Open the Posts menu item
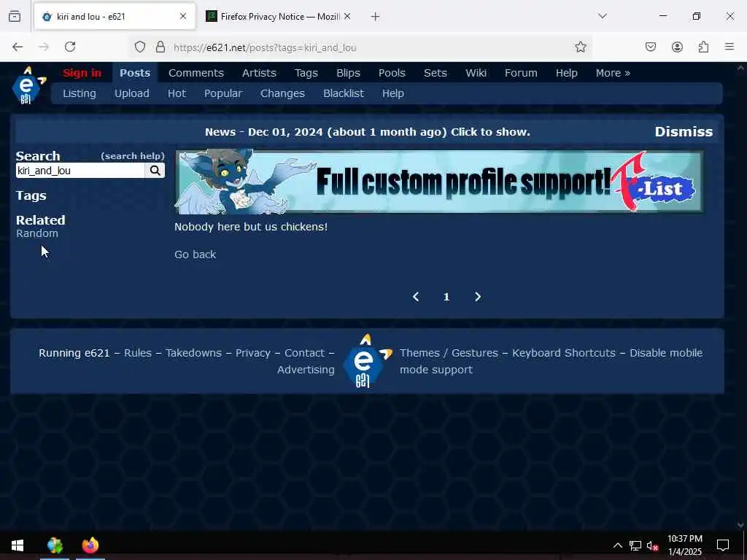Image resolution: width=747 pixels, height=560 pixels. click(x=135, y=73)
